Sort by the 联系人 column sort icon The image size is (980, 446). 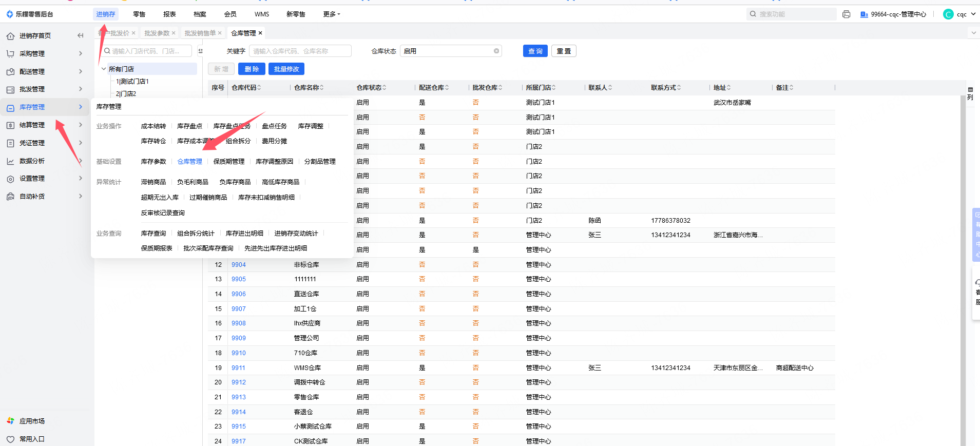point(610,88)
